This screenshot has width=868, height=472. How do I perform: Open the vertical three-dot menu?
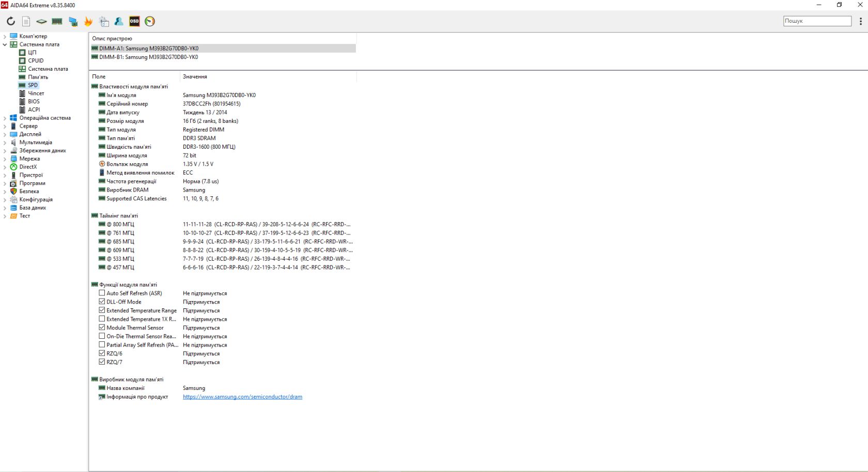860,21
